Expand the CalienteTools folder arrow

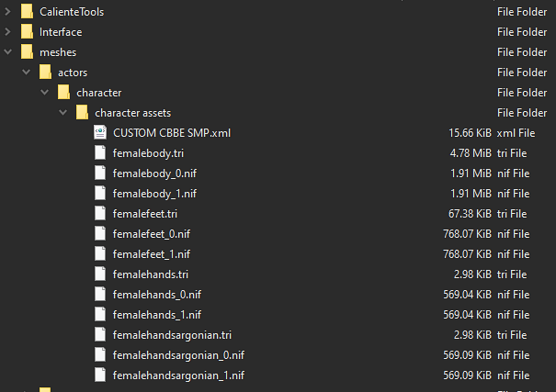click(x=7, y=12)
